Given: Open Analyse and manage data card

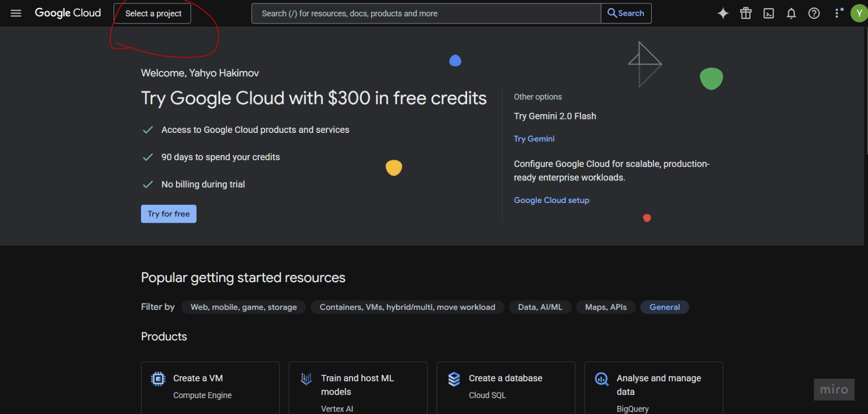Looking at the screenshot, I should (653, 388).
